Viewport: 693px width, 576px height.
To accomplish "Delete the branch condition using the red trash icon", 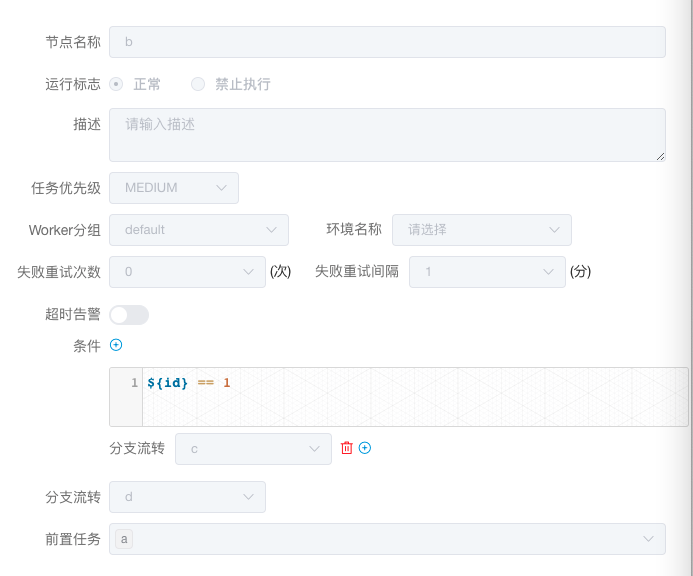I will [346, 448].
